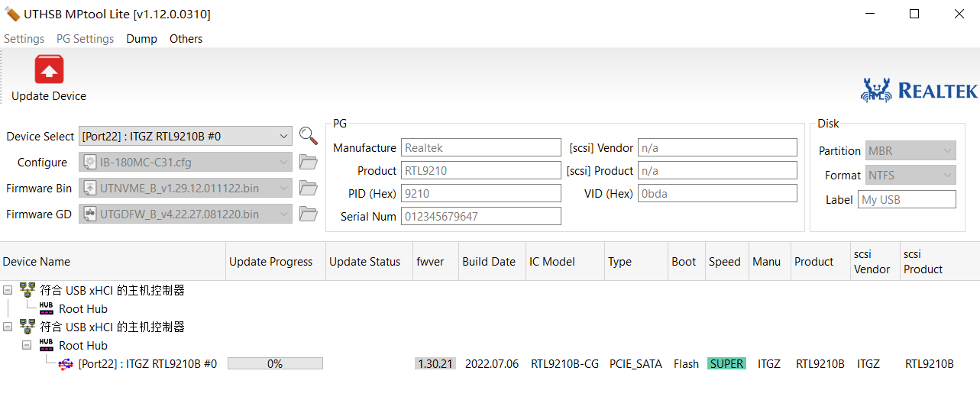This screenshot has width=980, height=403.
Task: Click the Manu column header
Action: (x=770, y=261)
